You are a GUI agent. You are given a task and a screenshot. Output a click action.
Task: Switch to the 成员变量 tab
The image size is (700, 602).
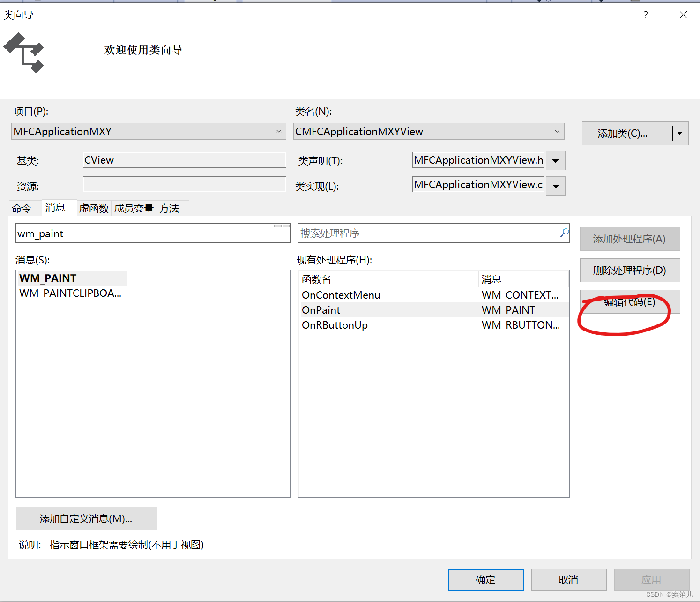[134, 208]
